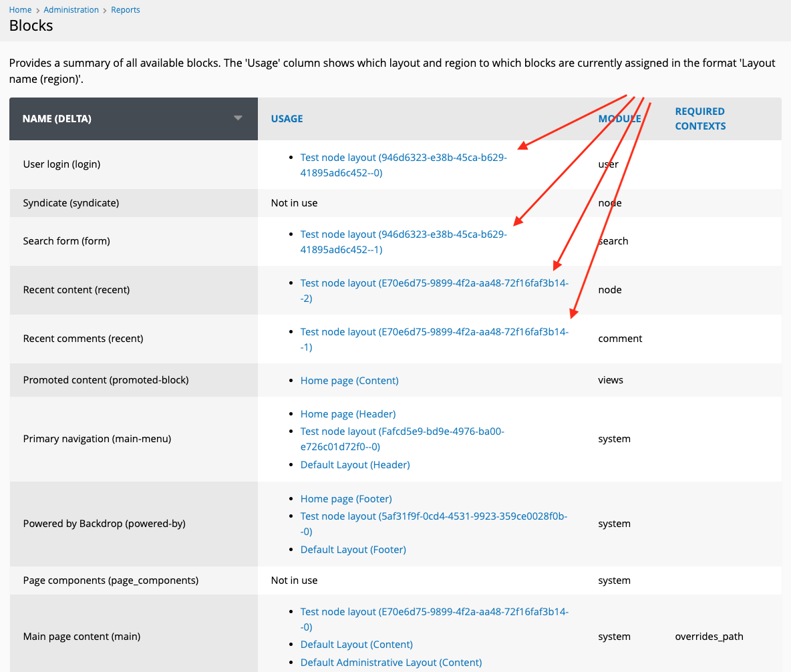Click 'overrides_path' required context value
Viewport: 791px width, 672px height.
point(709,636)
